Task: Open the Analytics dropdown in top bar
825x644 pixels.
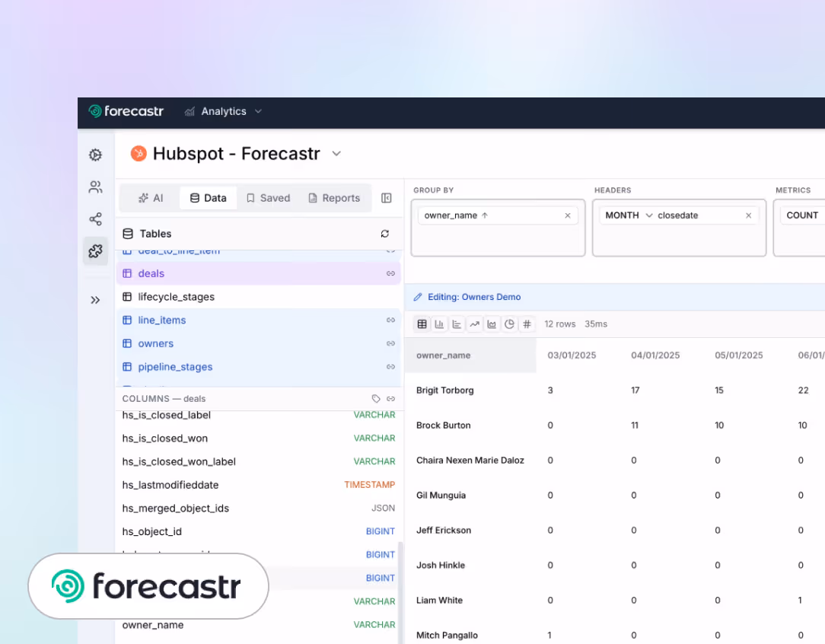Action: tap(223, 112)
